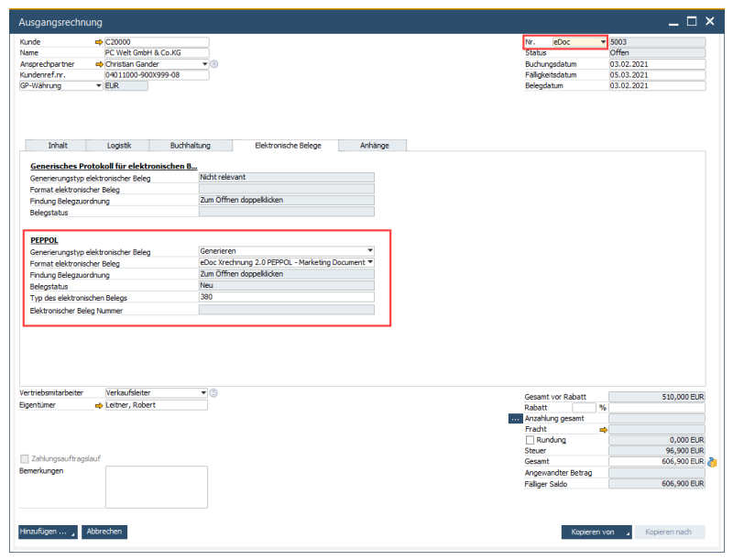The height and width of the screenshot is (560, 733).
Task: Open Generisches Protokoll für elektronischen B... heading link
Action: [114, 167]
